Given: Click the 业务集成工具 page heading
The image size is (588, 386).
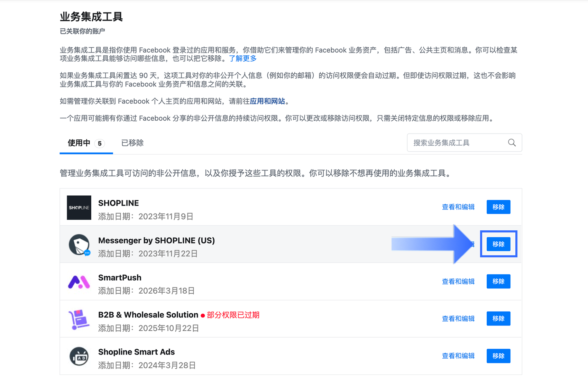Looking at the screenshot, I should pyautogui.click(x=91, y=17).
